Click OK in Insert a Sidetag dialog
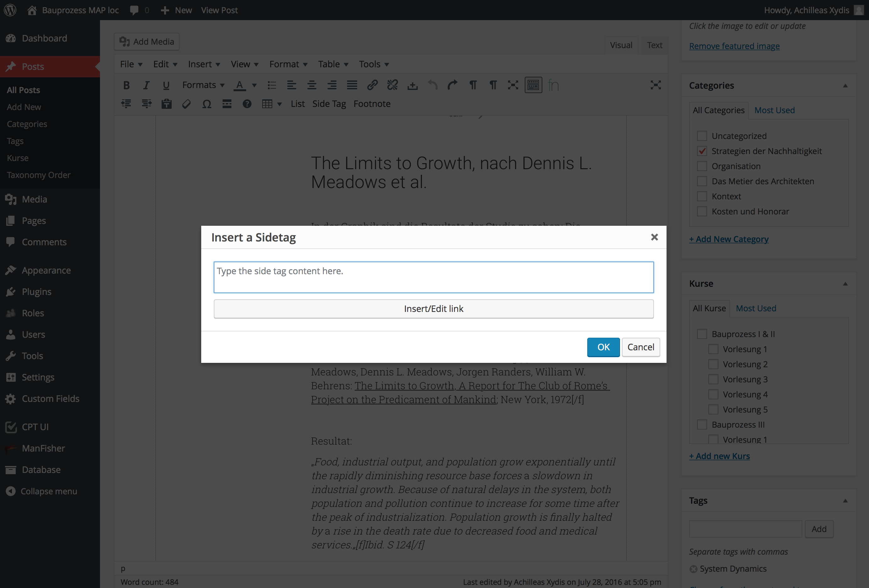The width and height of the screenshot is (869, 588). pyautogui.click(x=603, y=347)
